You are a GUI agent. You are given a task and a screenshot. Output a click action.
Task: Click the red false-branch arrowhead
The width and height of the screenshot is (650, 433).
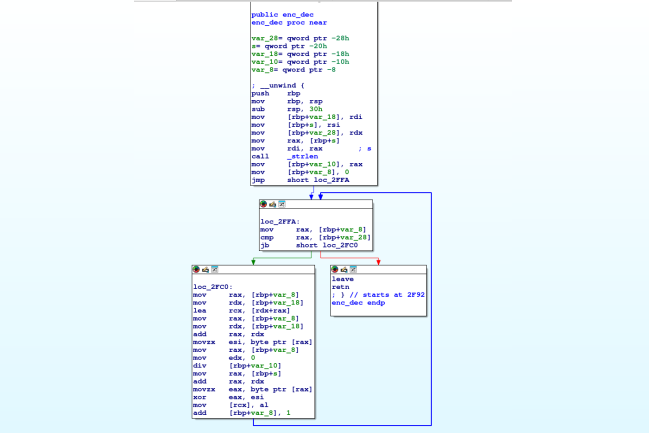click(377, 262)
